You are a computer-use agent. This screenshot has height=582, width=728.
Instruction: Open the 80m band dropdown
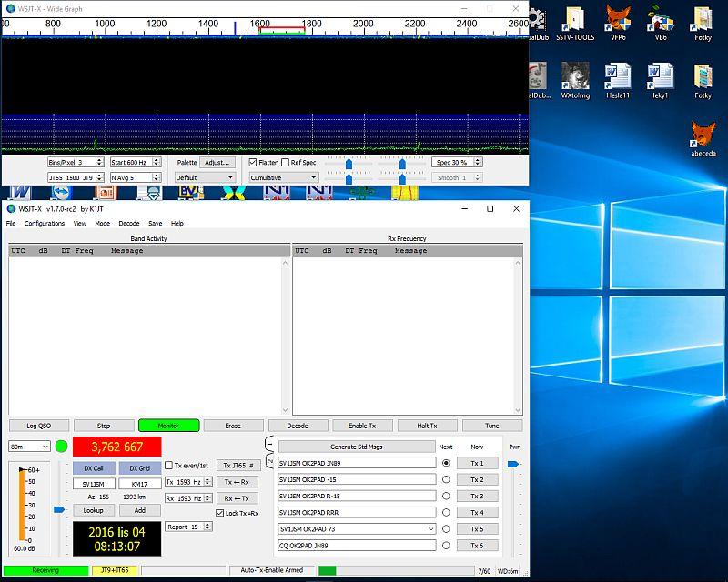(29, 447)
